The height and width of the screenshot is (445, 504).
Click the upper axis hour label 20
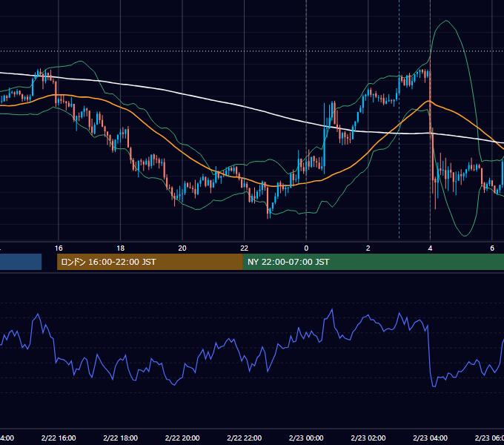point(182,248)
